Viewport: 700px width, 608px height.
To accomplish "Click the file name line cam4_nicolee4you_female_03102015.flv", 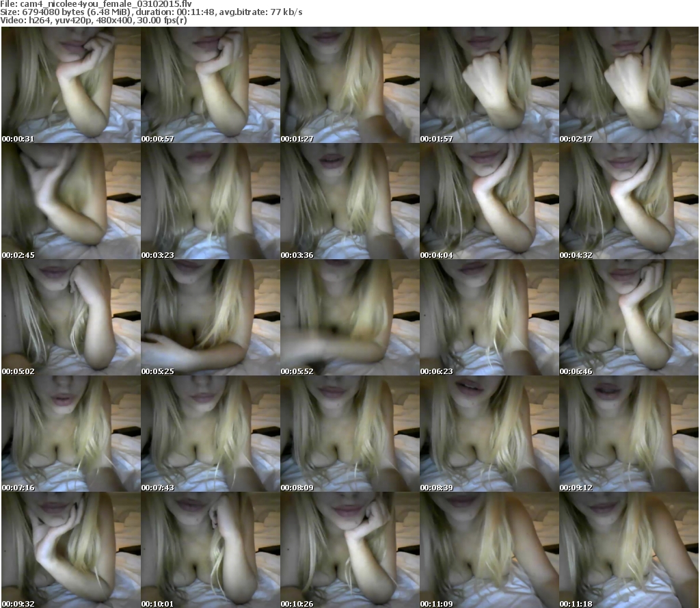I will point(96,4).
